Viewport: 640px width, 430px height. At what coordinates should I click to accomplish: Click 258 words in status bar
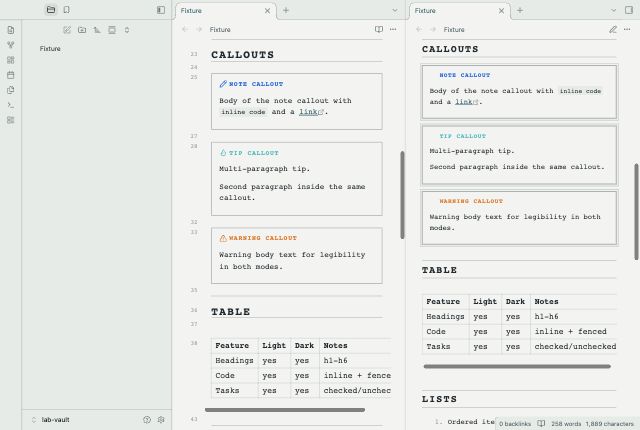pyautogui.click(x=566, y=424)
